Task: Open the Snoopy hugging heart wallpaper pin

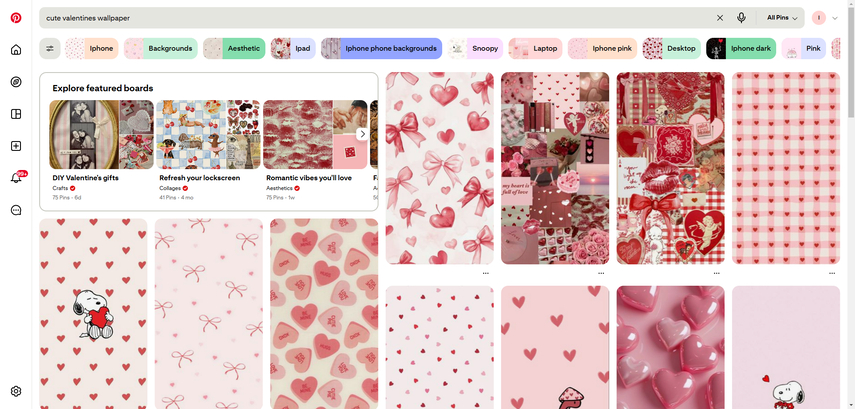Action: 93,314
